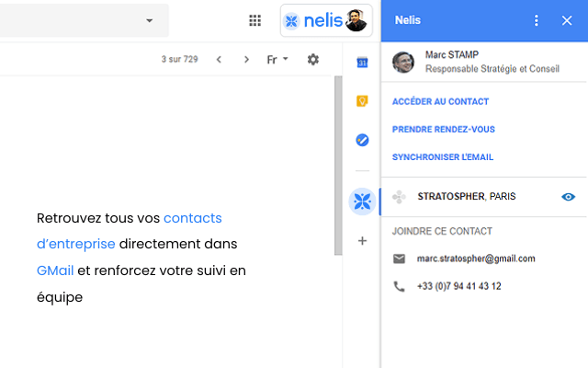Viewport: 588px width, 368px height.
Task: Click the STRATOSPHER company logo icon
Action: click(x=399, y=197)
